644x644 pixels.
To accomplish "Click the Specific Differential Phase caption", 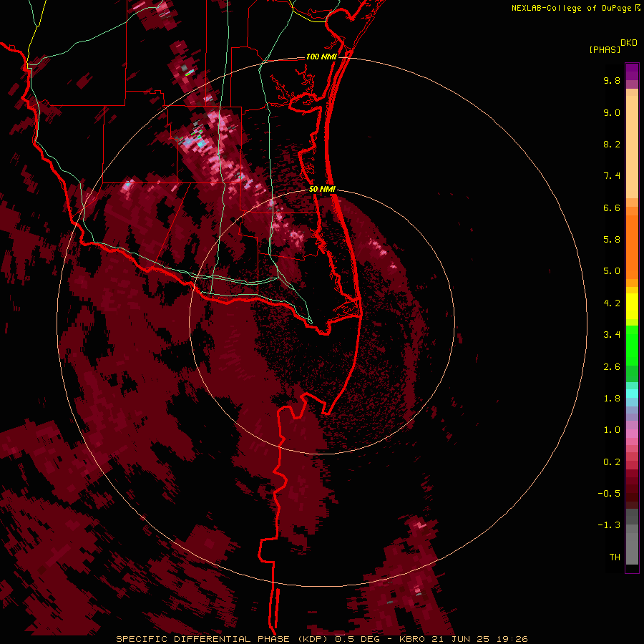I will (x=321, y=639).
